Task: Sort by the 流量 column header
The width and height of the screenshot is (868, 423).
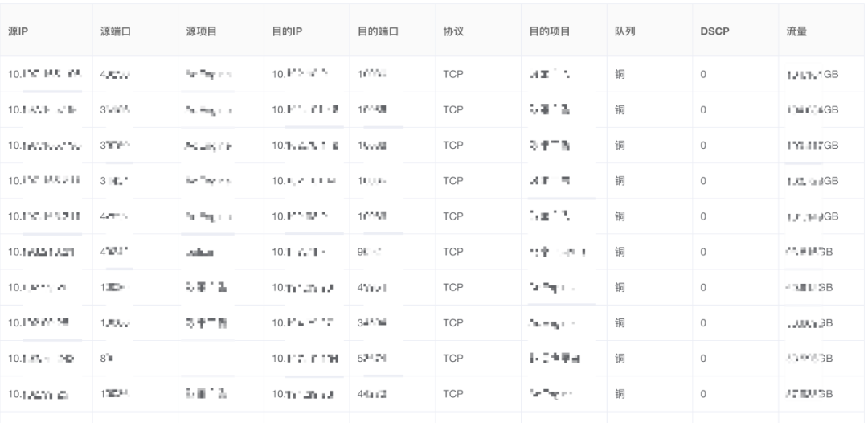Action: 796,31
